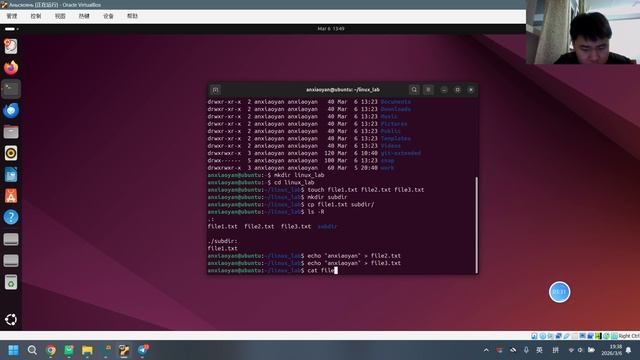Image resolution: width=640 pixels, height=360 pixels.
Task: Open the second mounted drive icon above Trash
Action: point(11,260)
